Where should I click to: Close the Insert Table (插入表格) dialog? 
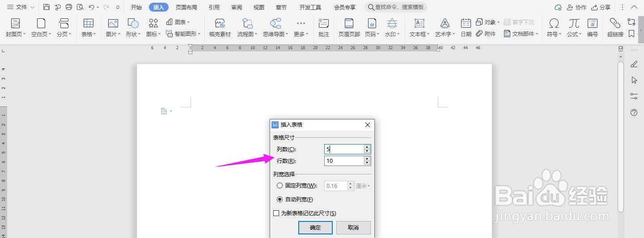pyautogui.click(x=368, y=125)
